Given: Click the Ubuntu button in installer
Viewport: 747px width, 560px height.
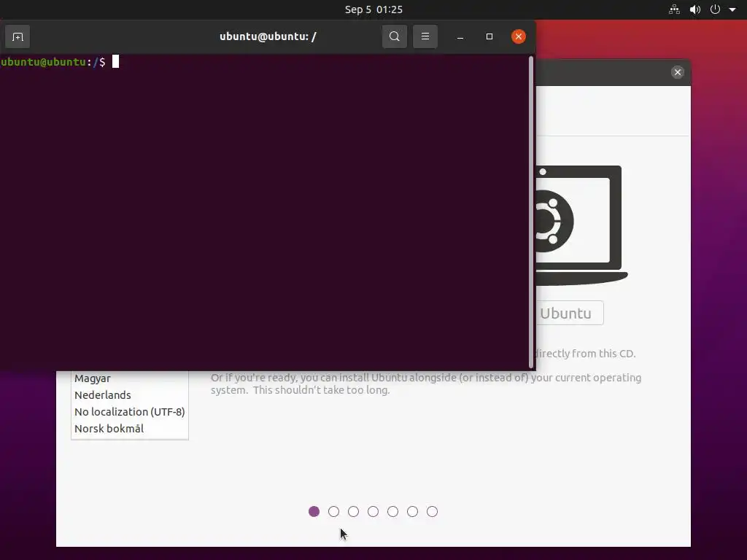Looking at the screenshot, I should [569, 314].
